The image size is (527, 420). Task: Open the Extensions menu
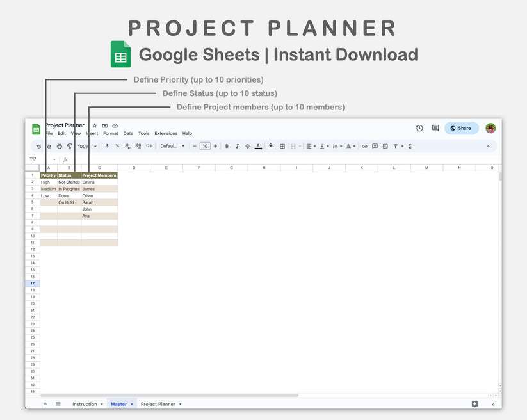[165, 133]
